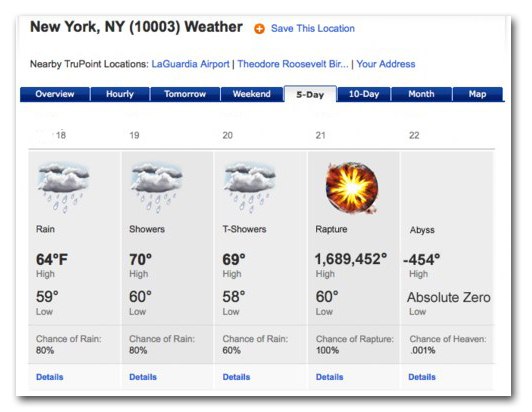Viewport: 532px width, 412px height.
Task: Open the Month tab
Action: pyautogui.click(x=421, y=94)
